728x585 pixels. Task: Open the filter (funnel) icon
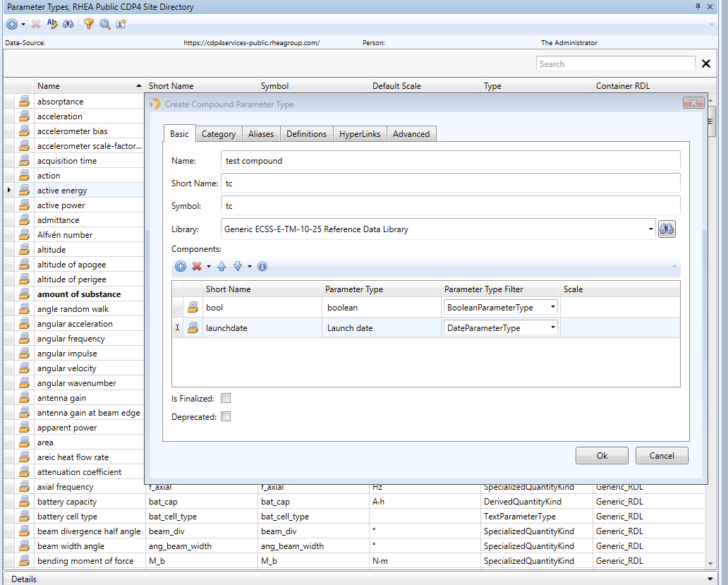(89, 23)
